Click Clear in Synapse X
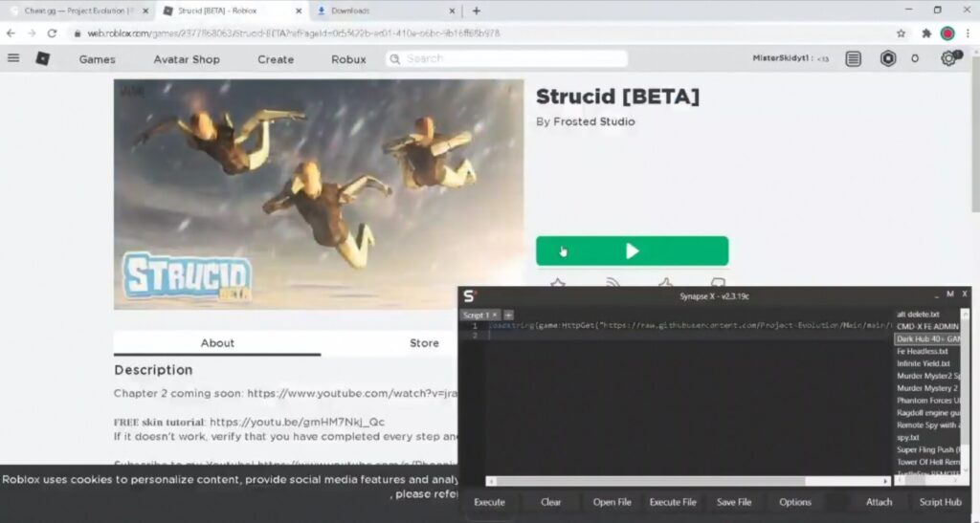The image size is (980, 523). 550,502
